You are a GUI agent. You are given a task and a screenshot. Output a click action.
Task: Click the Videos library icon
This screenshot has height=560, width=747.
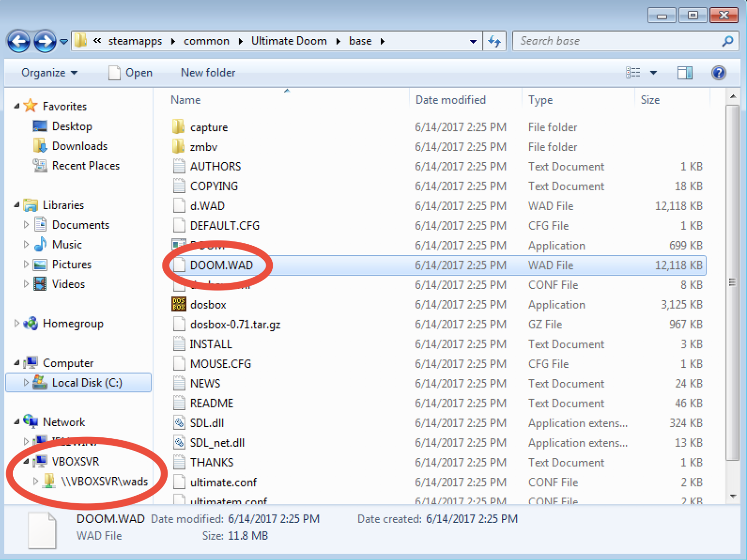pos(40,284)
